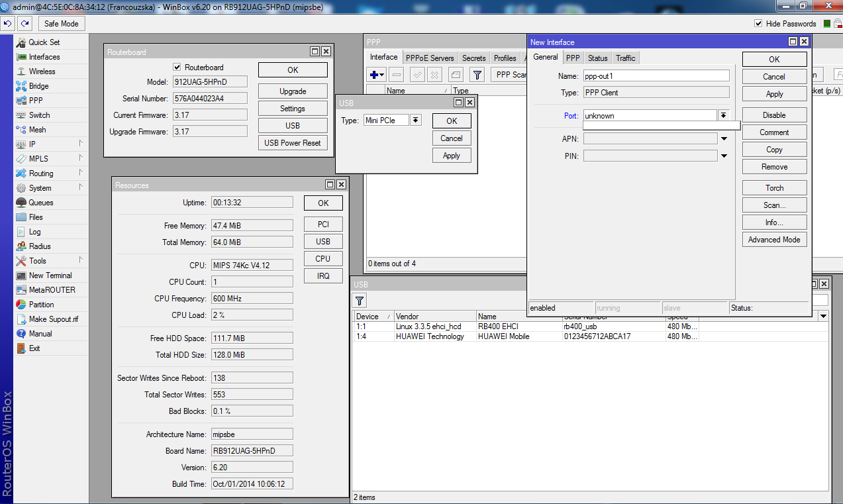Click the Redo arrow icon
Screen dimensions: 843x504
pyautogui.click(x=25, y=23)
